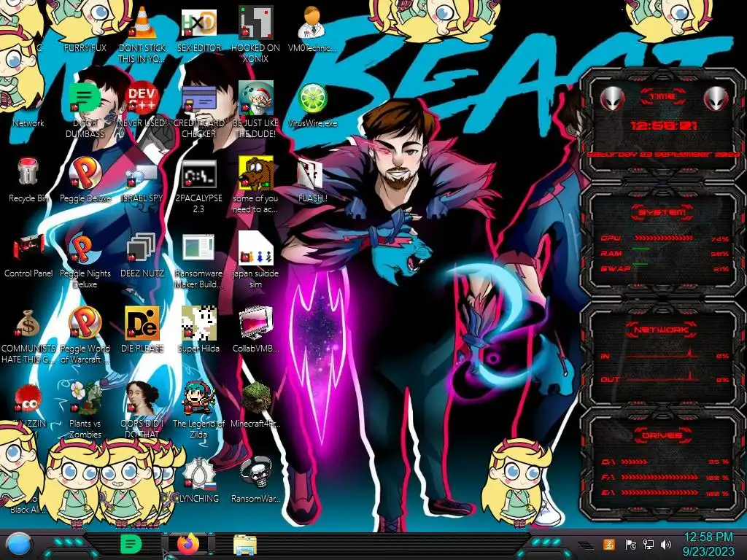Select the CREDIT CARD CHECKER icon
Screen dimensions: 747x560
coord(199,97)
